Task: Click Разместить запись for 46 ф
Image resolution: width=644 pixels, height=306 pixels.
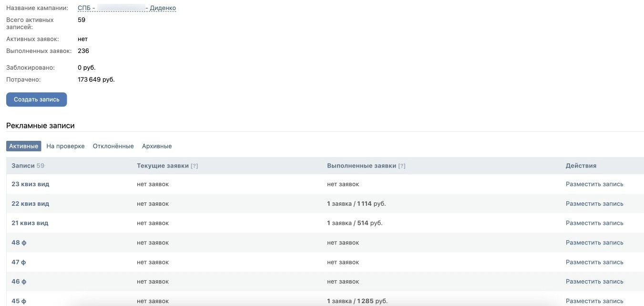Action: [594, 282]
